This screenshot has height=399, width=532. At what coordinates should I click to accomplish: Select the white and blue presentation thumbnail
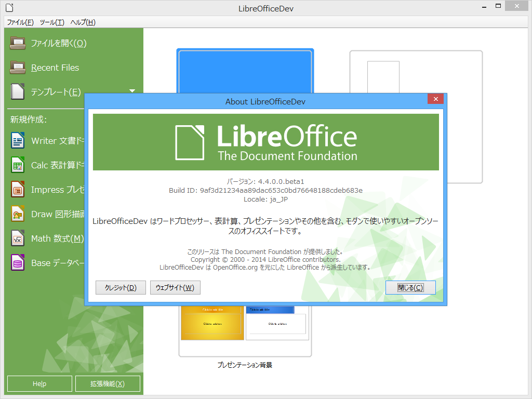click(277, 323)
